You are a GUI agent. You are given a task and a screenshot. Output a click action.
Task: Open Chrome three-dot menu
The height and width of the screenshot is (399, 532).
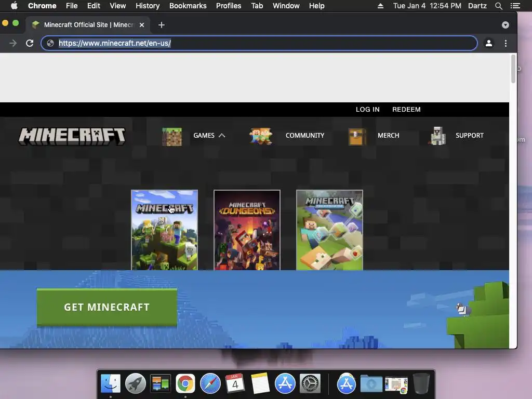pos(506,43)
